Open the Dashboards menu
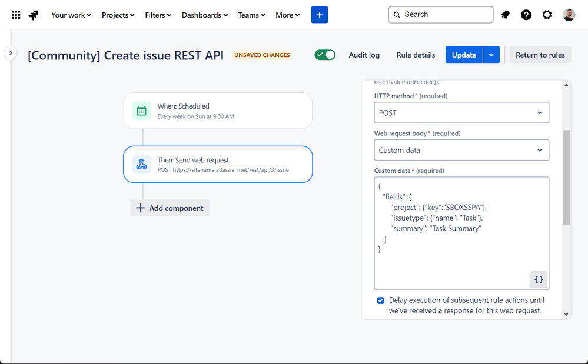Image resolution: width=588 pixels, height=364 pixels. point(204,15)
